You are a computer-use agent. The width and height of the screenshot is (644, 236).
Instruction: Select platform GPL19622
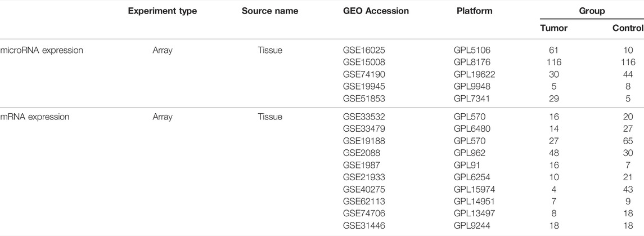point(474,74)
